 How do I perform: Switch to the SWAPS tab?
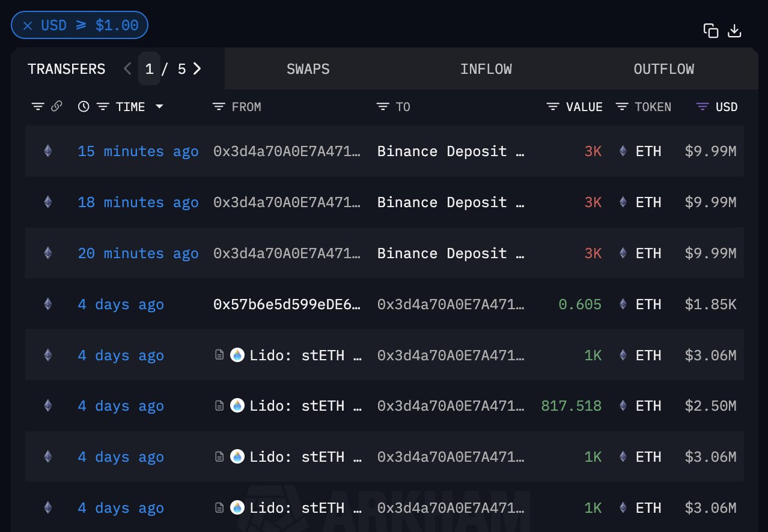pyautogui.click(x=308, y=69)
